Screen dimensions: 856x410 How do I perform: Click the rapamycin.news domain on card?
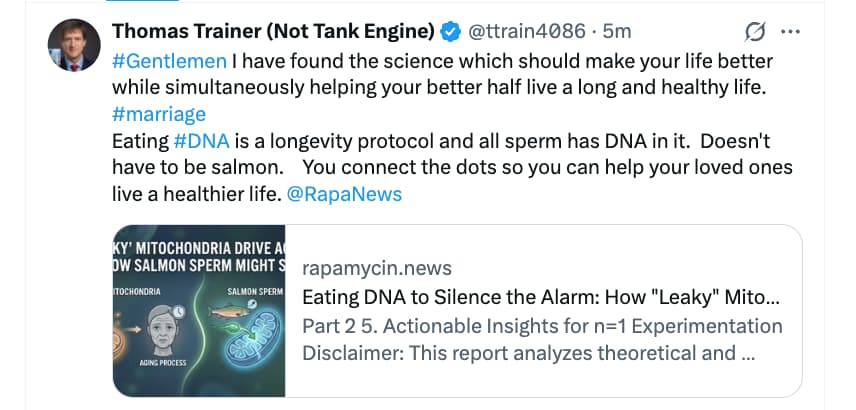tap(376, 268)
